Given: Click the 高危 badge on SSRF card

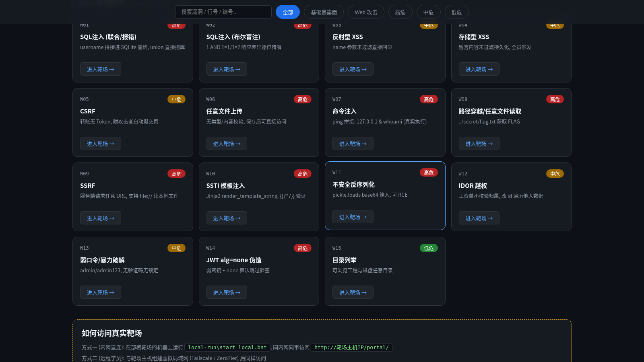Looking at the screenshot, I should pos(176,174).
